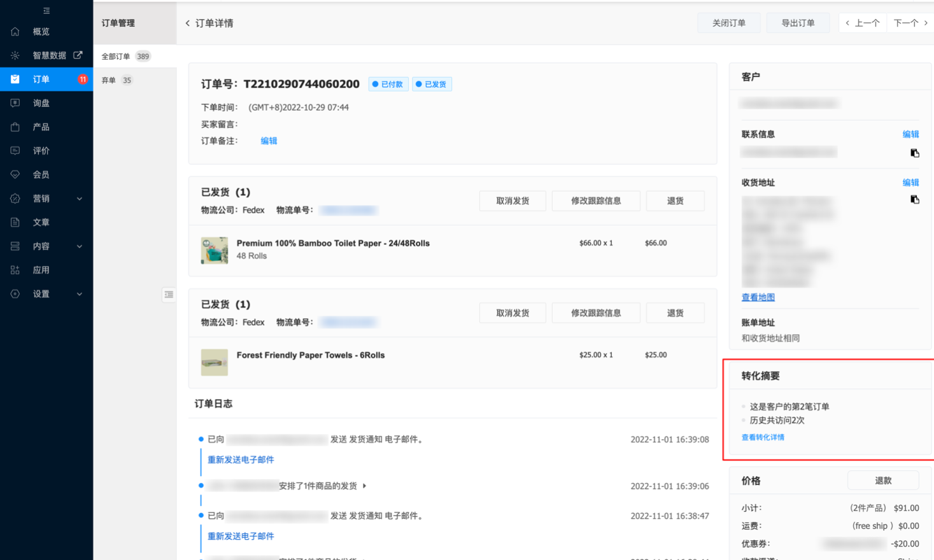Expand the 内容 content menu

coord(79,246)
